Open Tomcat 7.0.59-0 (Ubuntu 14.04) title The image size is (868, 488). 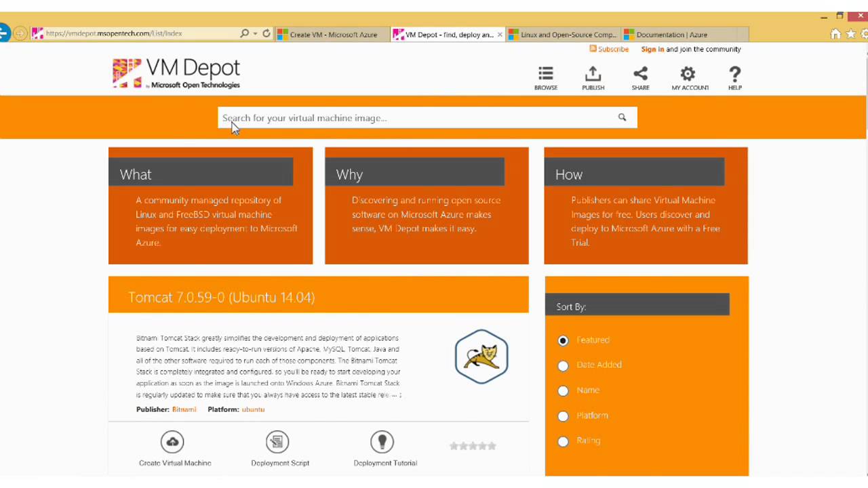[221, 298]
